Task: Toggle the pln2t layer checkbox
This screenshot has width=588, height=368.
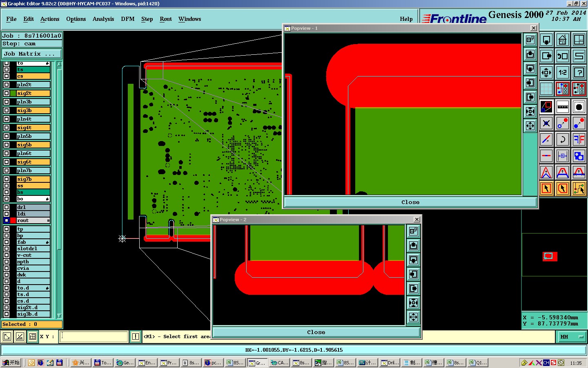Action: [x=7, y=85]
